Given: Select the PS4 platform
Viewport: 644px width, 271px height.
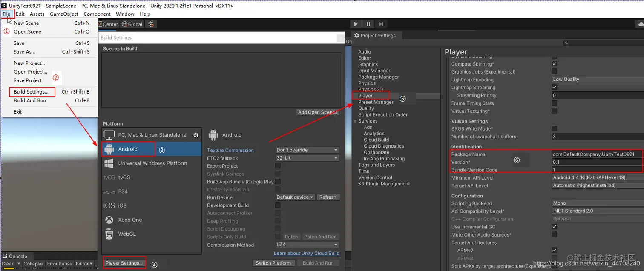Looking at the screenshot, I should [151, 191].
